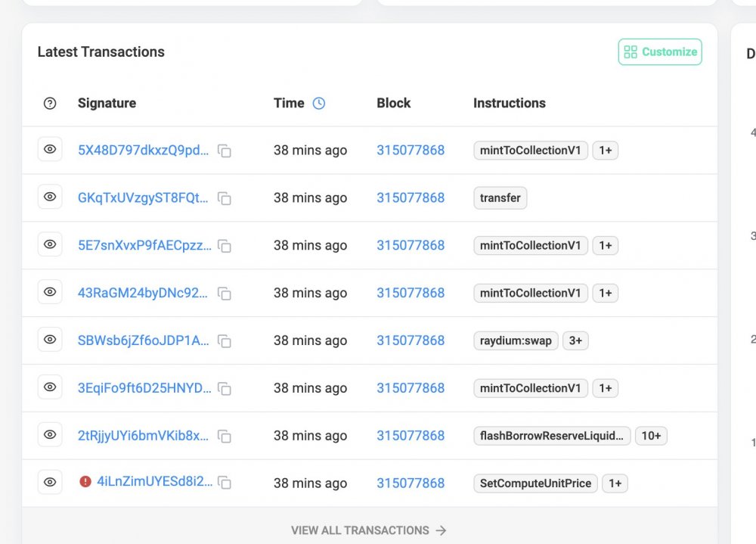Open block 315077868 in the transfer row
Image resolution: width=756 pixels, height=544 pixels.
411,198
